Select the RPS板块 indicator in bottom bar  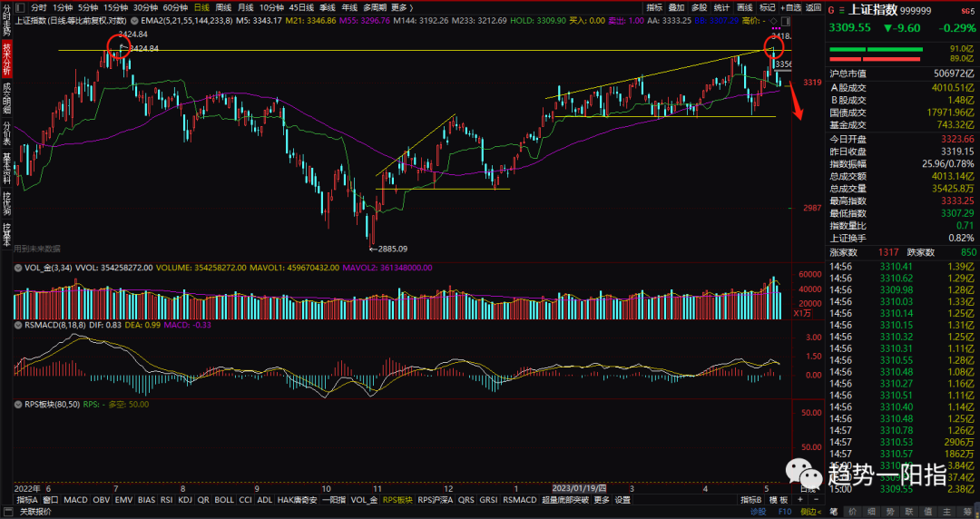coord(397,500)
